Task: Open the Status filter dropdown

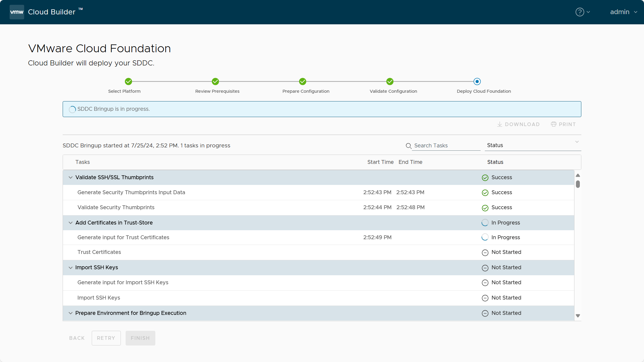Action: click(533, 145)
